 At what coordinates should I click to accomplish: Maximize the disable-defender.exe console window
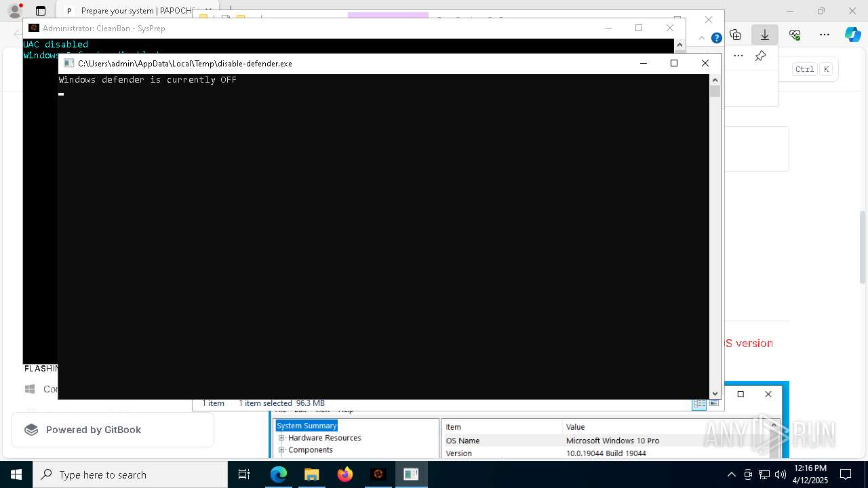tap(674, 63)
